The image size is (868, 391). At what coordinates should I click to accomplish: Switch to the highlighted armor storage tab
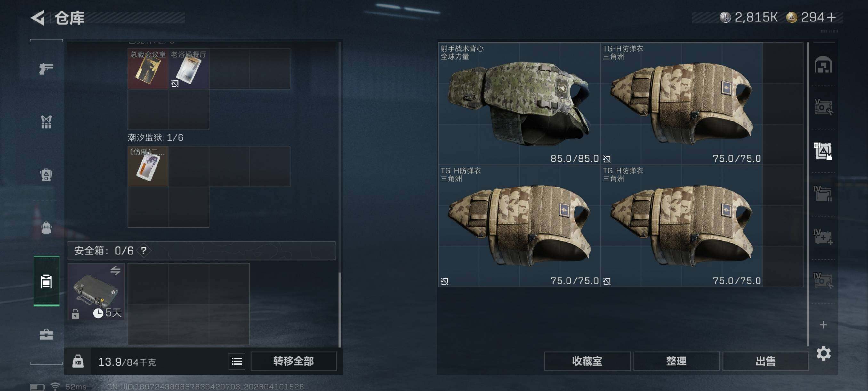click(823, 151)
